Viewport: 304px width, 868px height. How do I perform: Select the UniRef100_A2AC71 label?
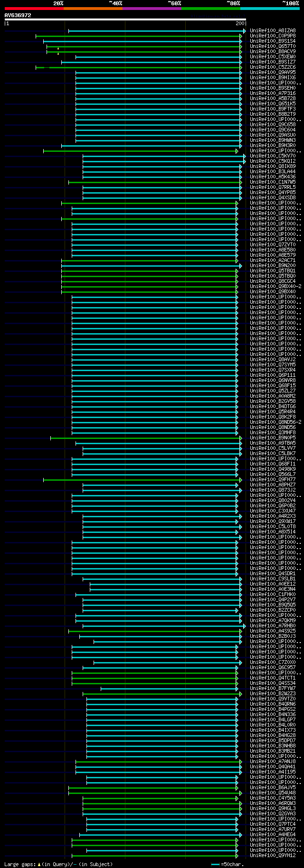click(x=273, y=261)
